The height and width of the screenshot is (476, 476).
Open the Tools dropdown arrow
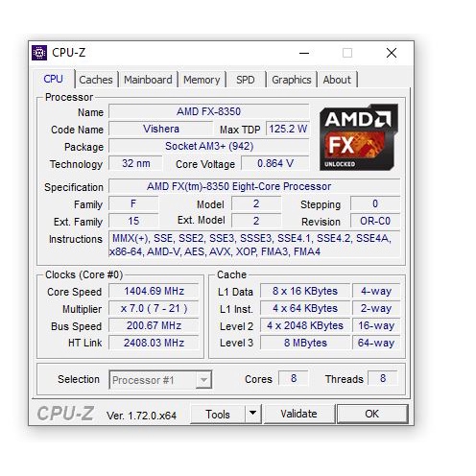click(x=252, y=414)
